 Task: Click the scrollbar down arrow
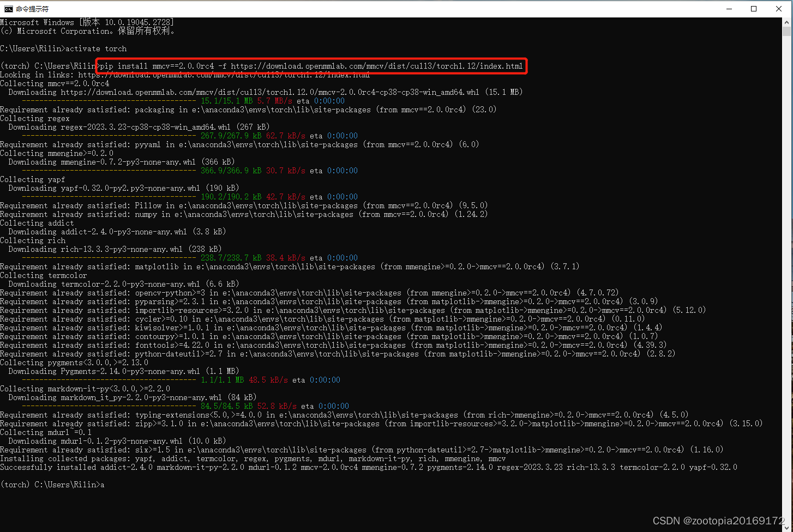click(x=787, y=527)
